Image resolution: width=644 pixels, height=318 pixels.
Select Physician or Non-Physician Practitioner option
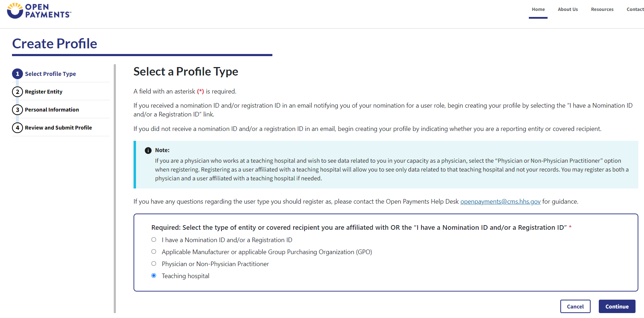pos(154,264)
